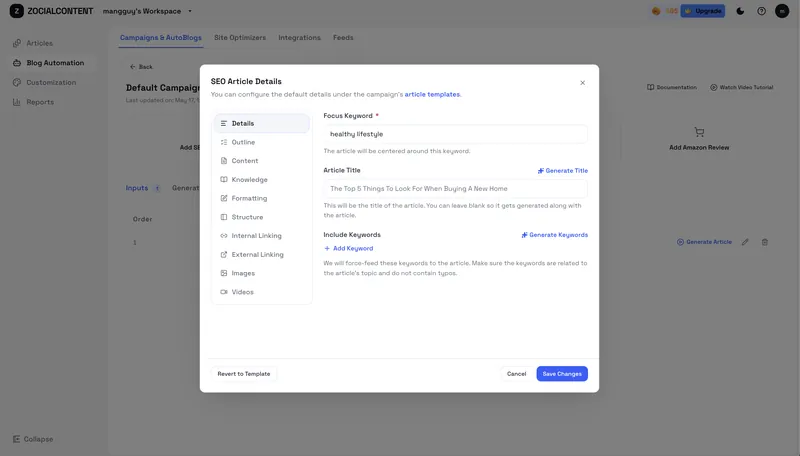Click the Videos section camera icon
The image size is (800, 456).
[223, 292]
